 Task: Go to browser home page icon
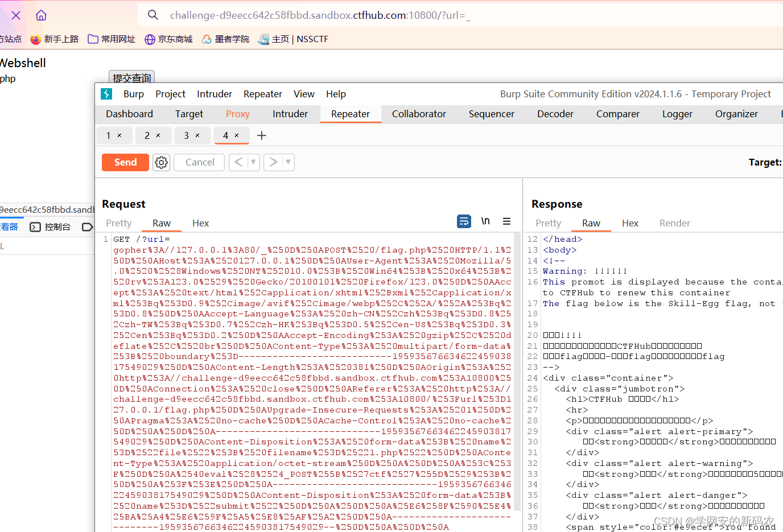point(41,15)
